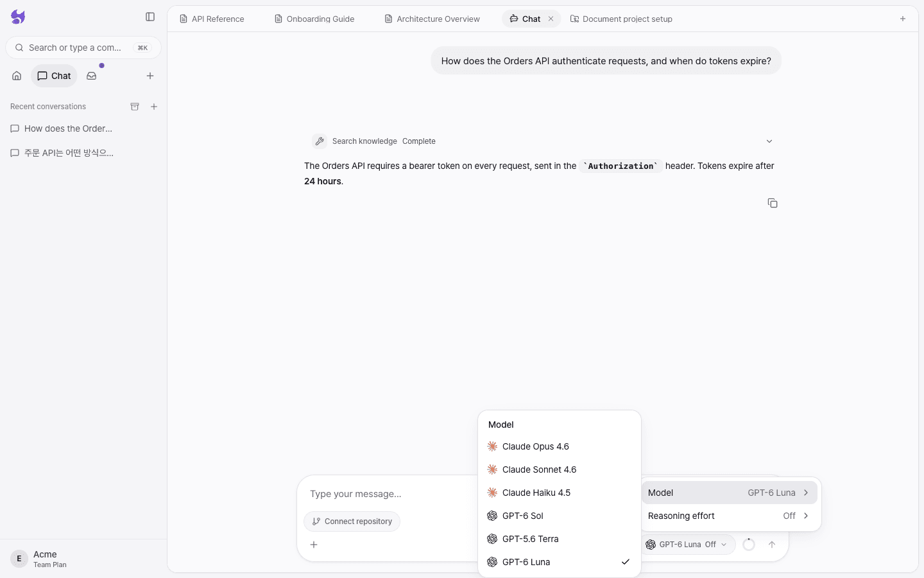Click the app logo icon
924x578 pixels.
tap(18, 17)
